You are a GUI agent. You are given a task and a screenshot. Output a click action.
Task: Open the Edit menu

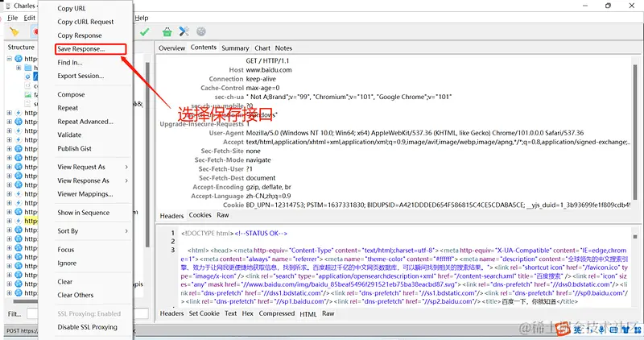point(29,18)
